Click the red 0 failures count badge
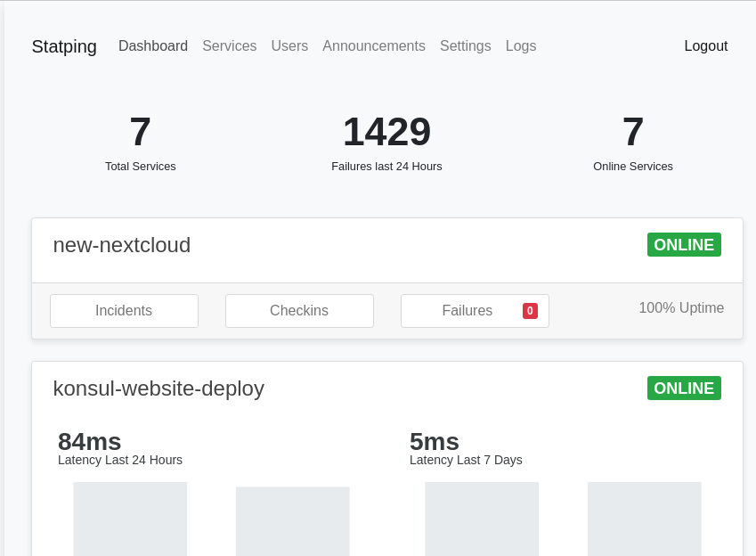 pos(530,311)
